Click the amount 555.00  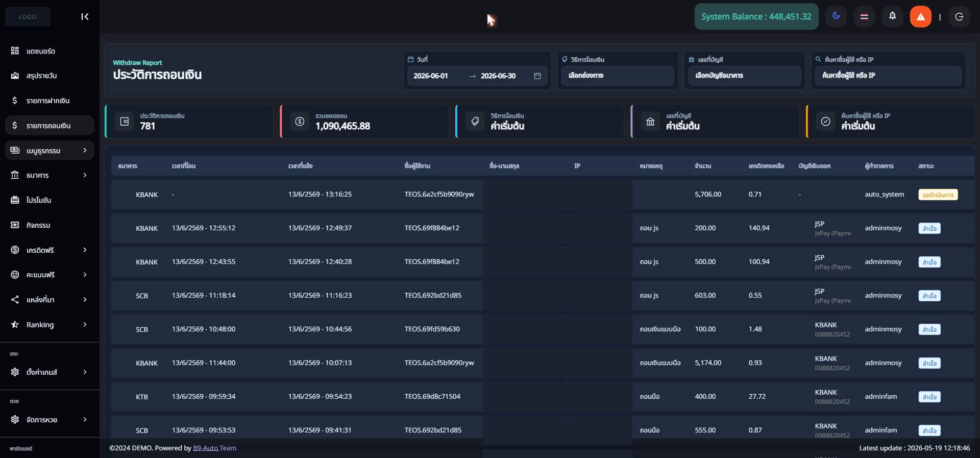(x=705, y=430)
